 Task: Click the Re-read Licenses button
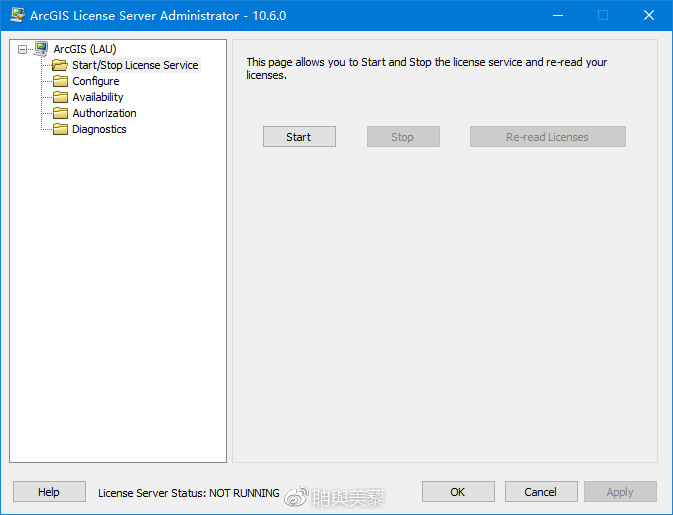548,136
